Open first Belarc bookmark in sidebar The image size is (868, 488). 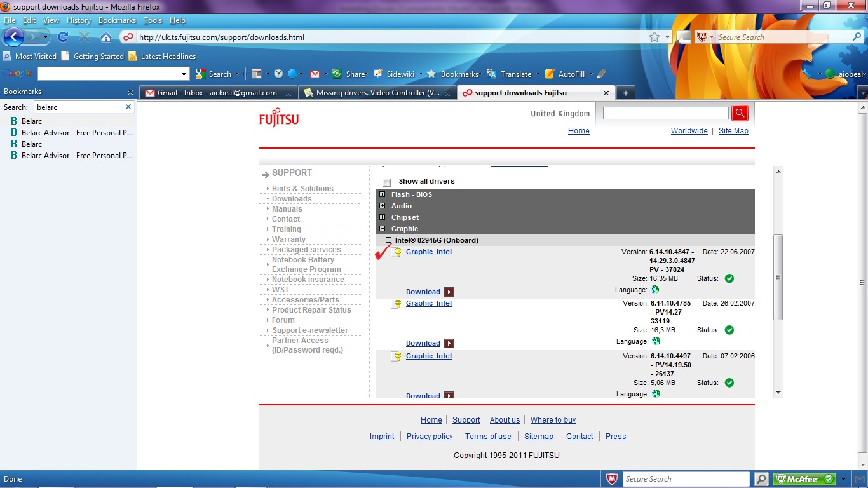point(31,121)
